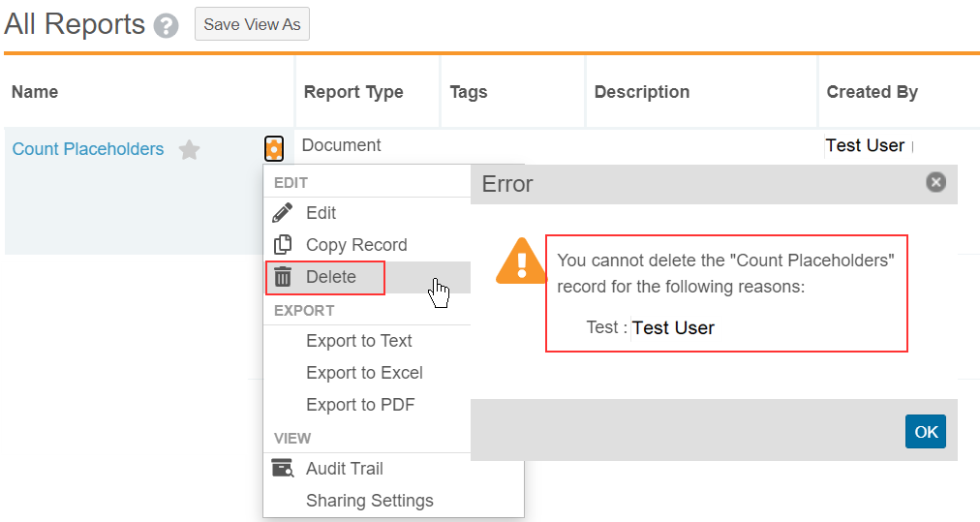Close the Error dialog with X
980x522 pixels.
[x=935, y=182]
